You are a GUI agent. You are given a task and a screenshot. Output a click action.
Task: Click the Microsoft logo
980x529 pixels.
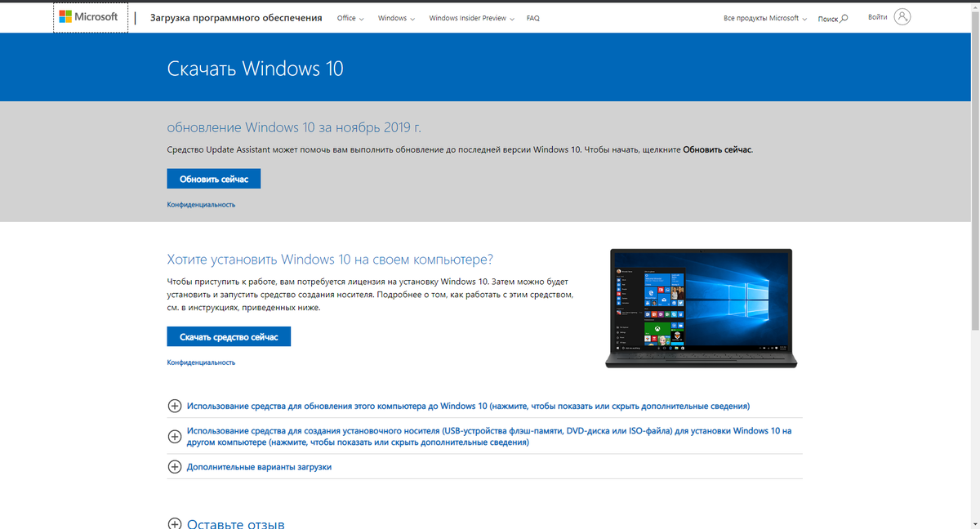pos(90,16)
